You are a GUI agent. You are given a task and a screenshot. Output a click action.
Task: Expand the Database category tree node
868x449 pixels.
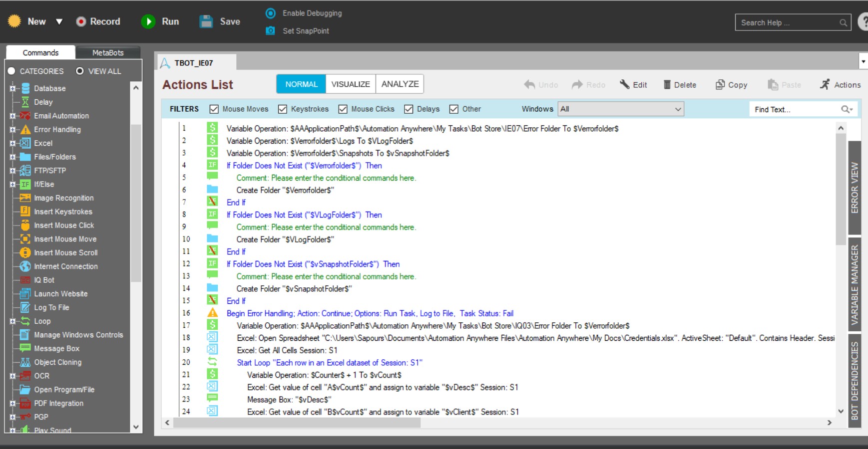12,88
